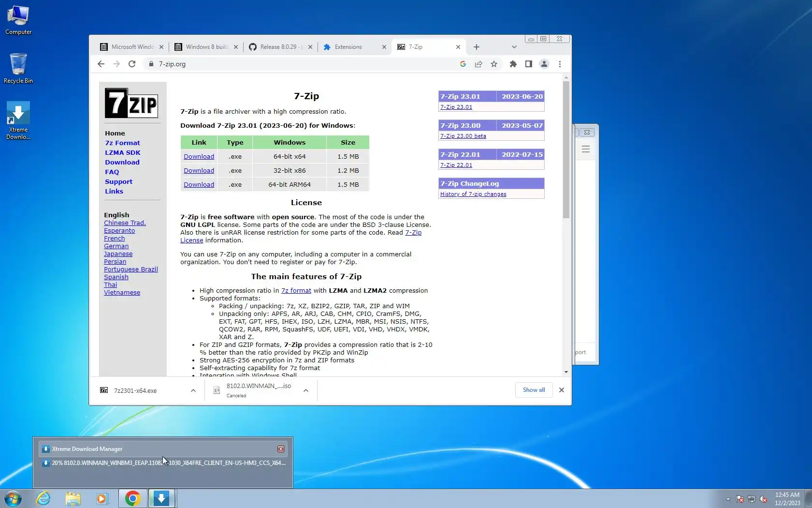812x508 pixels.
Task: Open the Support sidebar link
Action: pyautogui.click(x=118, y=182)
